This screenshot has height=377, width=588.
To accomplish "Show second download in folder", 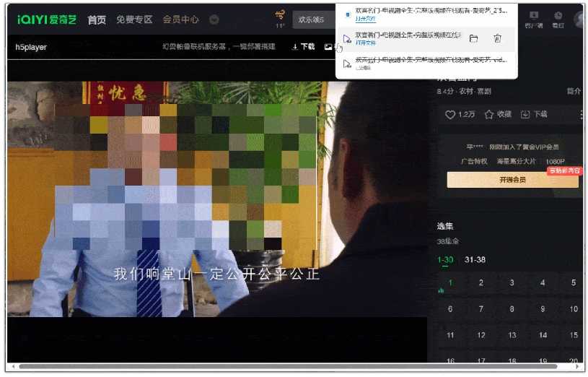I will coord(473,38).
